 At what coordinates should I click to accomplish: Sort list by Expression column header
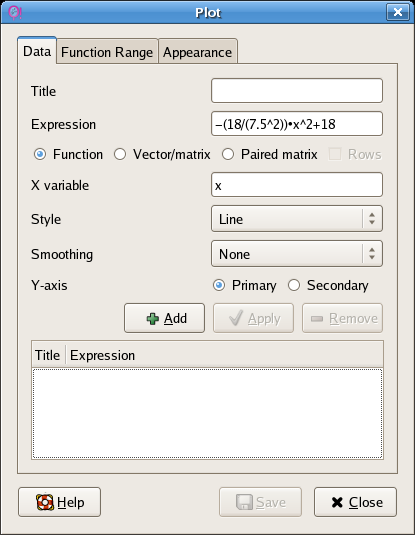225,355
